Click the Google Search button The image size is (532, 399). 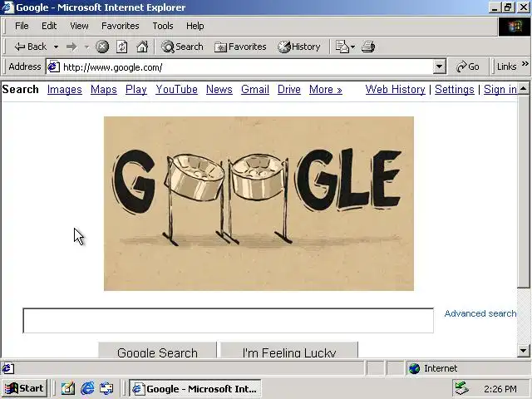(157, 350)
